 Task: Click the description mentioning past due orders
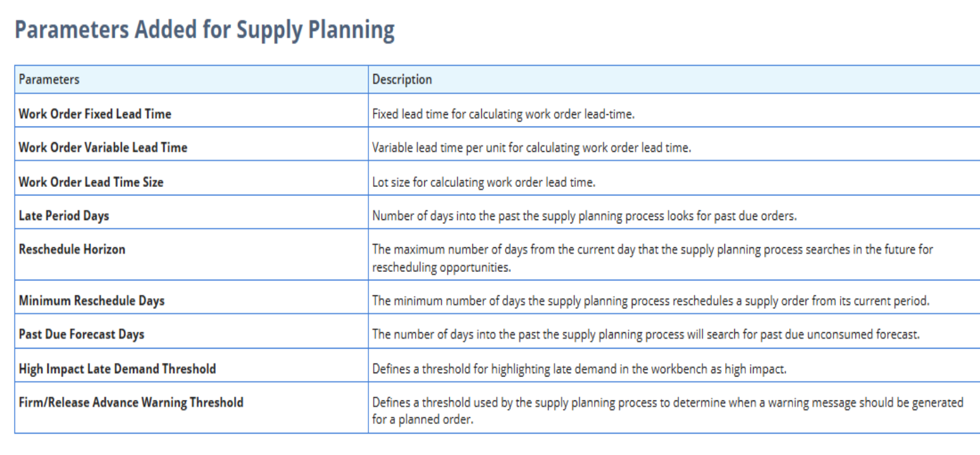584,215
